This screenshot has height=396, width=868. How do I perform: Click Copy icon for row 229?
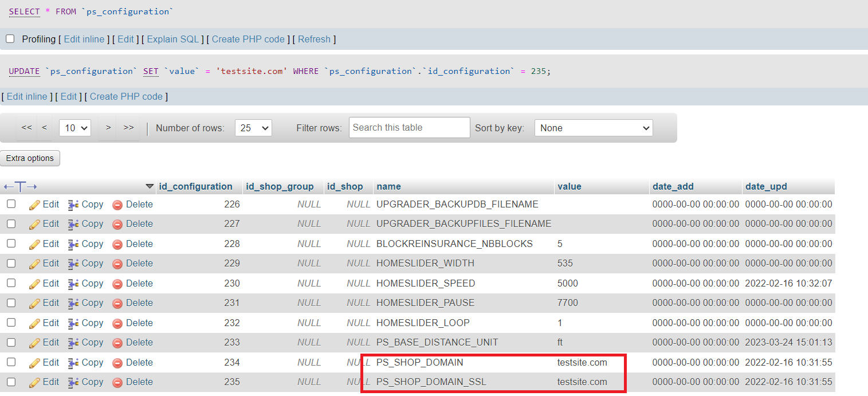(x=73, y=264)
